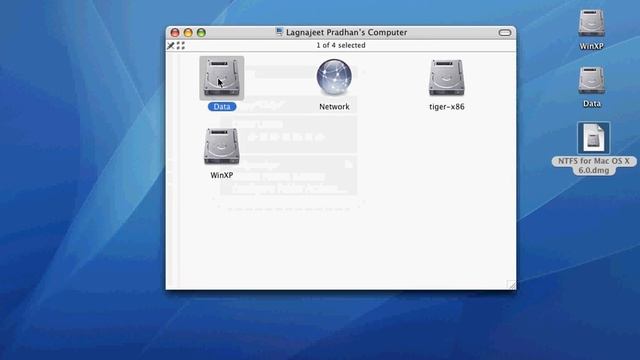This screenshot has height=360, width=640.
Task: Click the snap-to-grid status icon
Action: (x=181, y=45)
